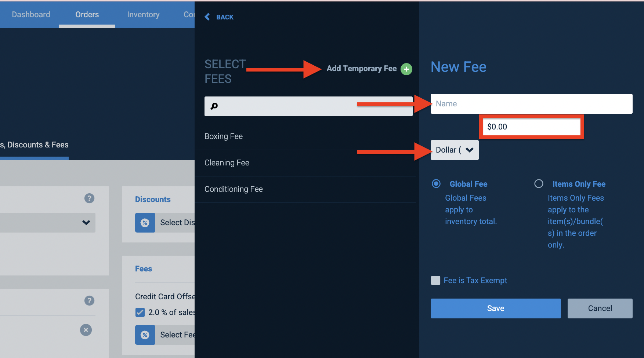
Task: Click the Save button
Action: pos(496,308)
